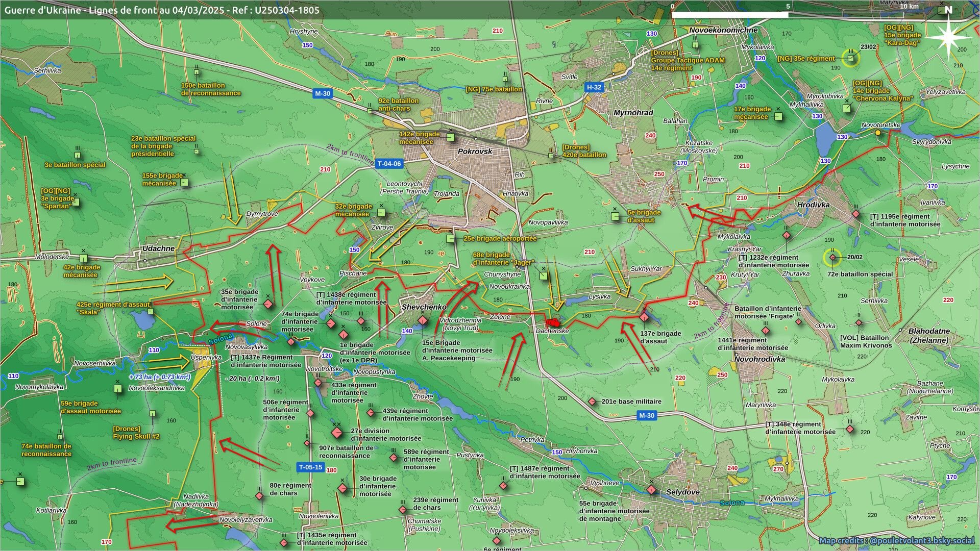Select the circled 72e bataillon spécial marker
980x551 pixels.
point(832,258)
